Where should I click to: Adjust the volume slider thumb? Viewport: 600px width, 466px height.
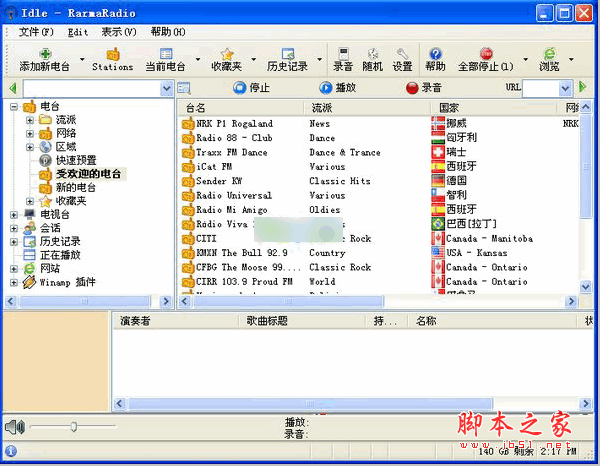point(74,426)
